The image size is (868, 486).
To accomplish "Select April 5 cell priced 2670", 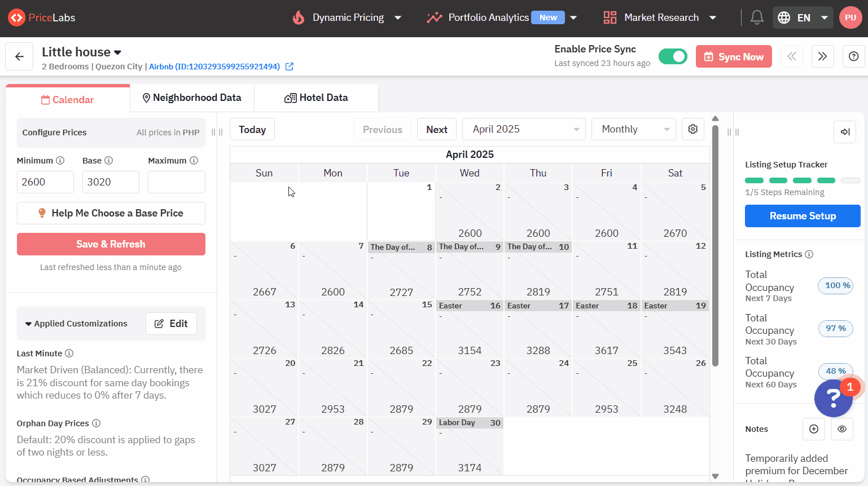I will [x=675, y=211].
